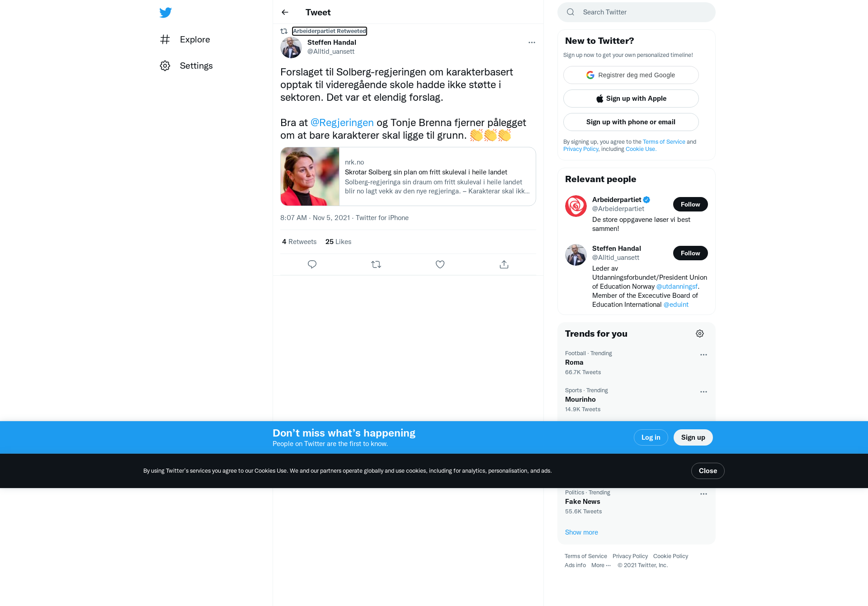This screenshot has height=606, width=868.
Task: Go back using the arrow icon
Action: pyautogui.click(x=285, y=12)
